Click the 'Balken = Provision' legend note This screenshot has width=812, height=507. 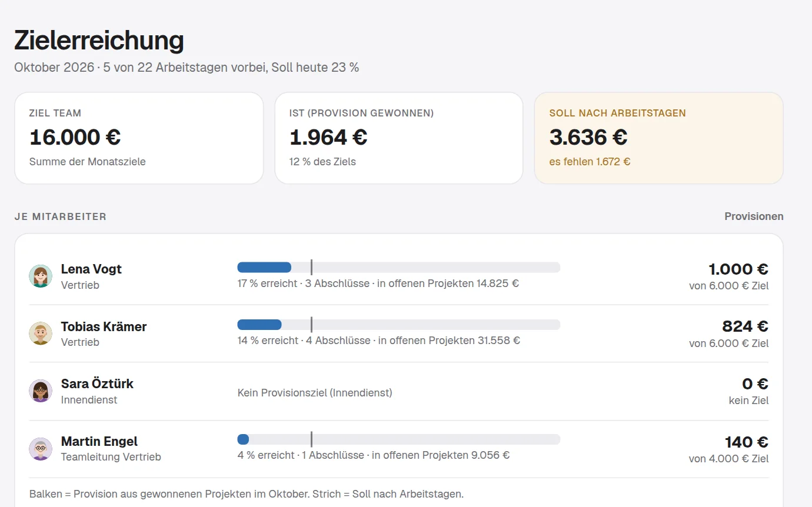click(x=247, y=494)
